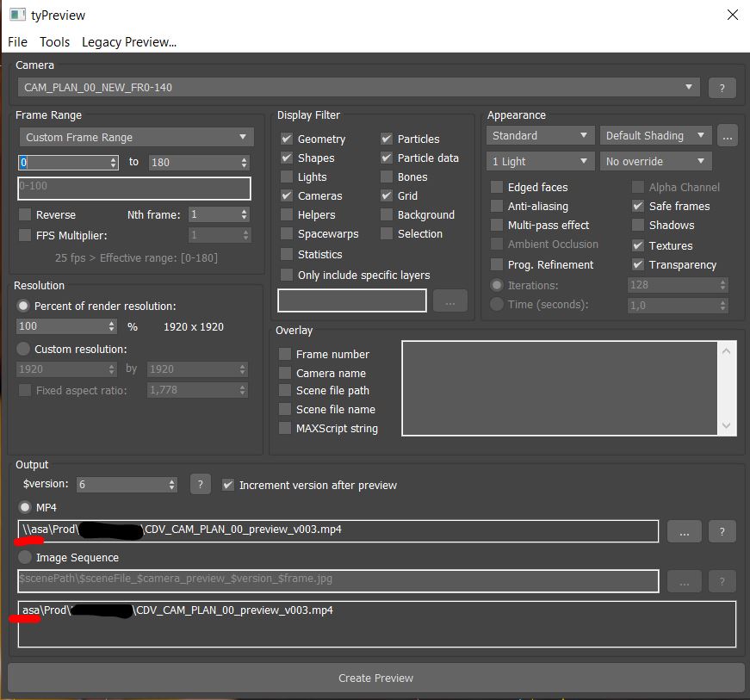Enable the Statistics display filter
This screenshot has height=700, width=750.
tap(287, 254)
